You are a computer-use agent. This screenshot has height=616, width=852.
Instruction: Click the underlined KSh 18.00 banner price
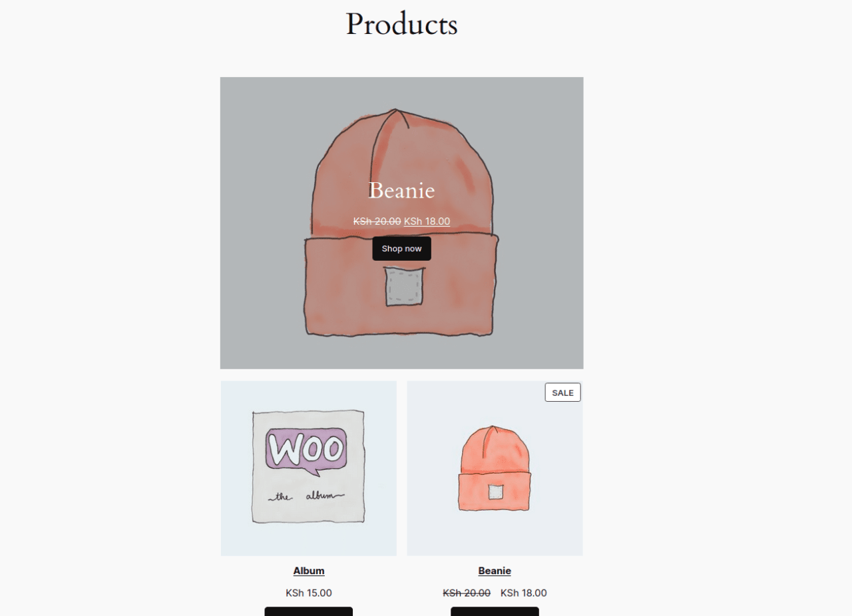pyautogui.click(x=427, y=222)
